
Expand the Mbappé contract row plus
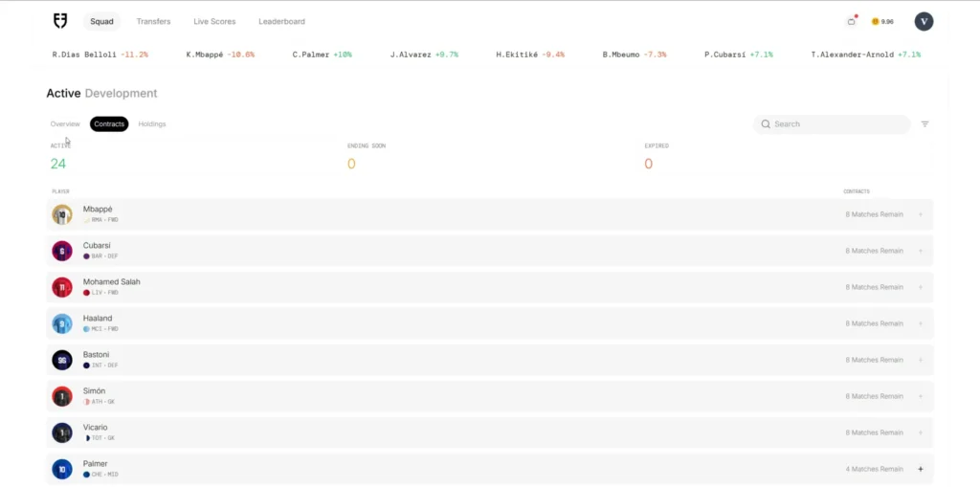pyautogui.click(x=921, y=214)
